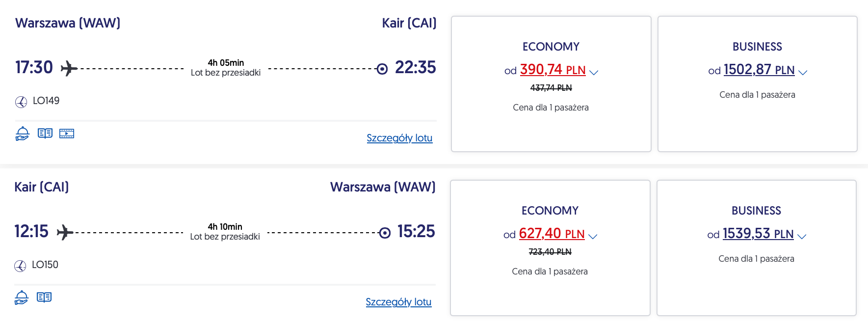Open Szczegóły lotu for Kair–Warszawa flight
Image resolution: width=868 pixels, height=326 pixels.
click(x=398, y=302)
